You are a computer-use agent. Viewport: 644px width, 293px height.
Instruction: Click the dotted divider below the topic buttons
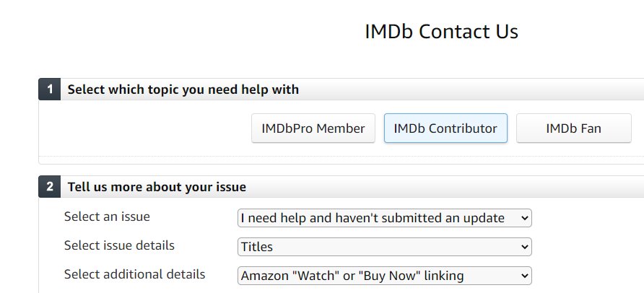(339, 156)
